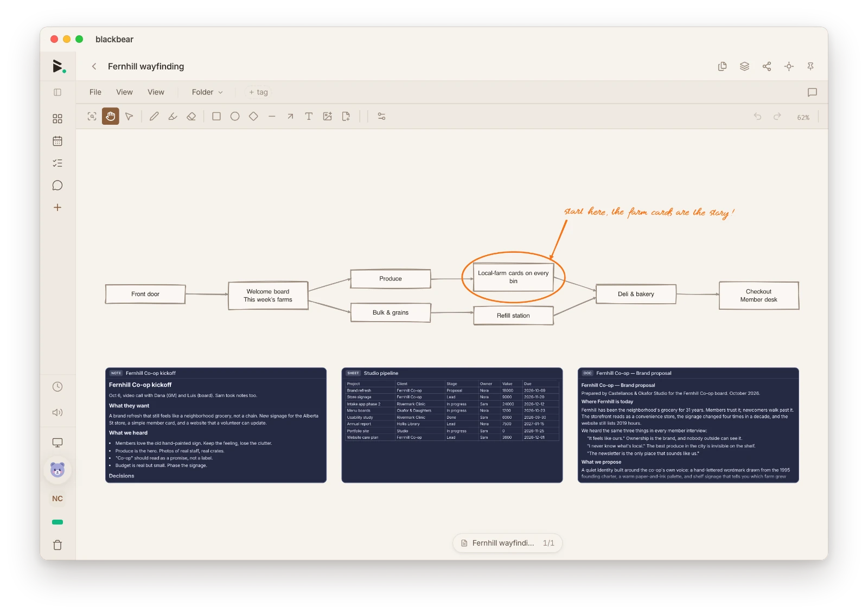Open the zoom level 62% control
The height and width of the screenshot is (614, 868).
click(x=803, y=117)
